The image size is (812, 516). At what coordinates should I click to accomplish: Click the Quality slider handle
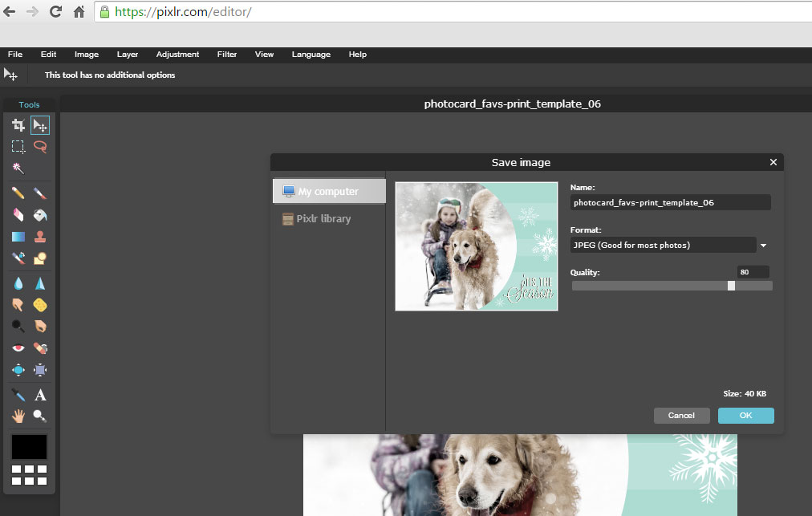click(x=731, y=286)
